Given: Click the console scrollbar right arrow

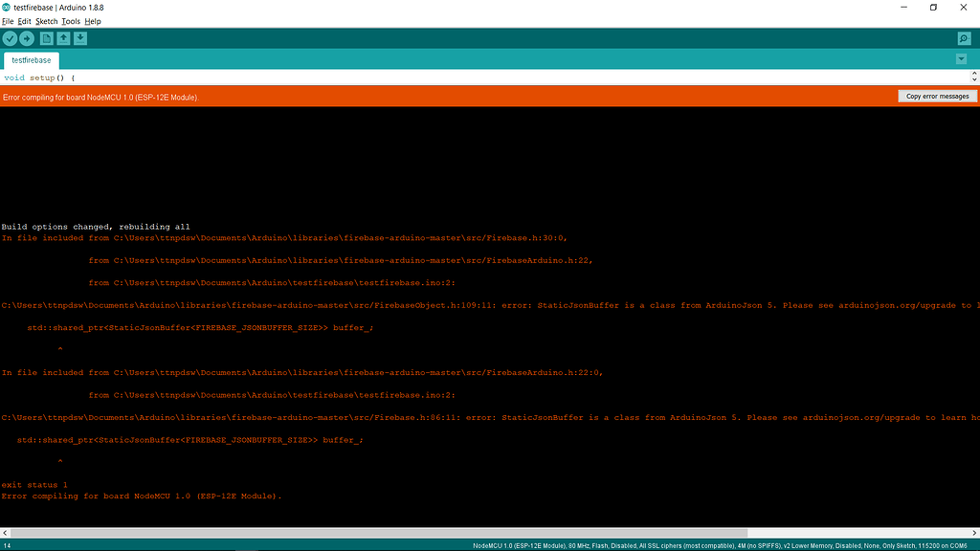Looking at the screenshot, I should (x=973, y=531).
